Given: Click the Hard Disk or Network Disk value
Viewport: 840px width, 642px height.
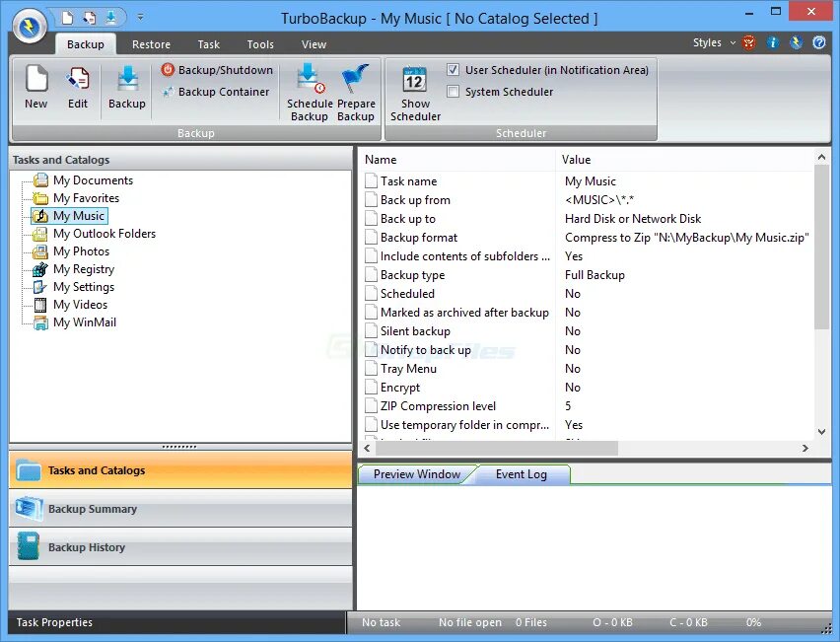Looking at the screenshot, I should pos(633,219).
